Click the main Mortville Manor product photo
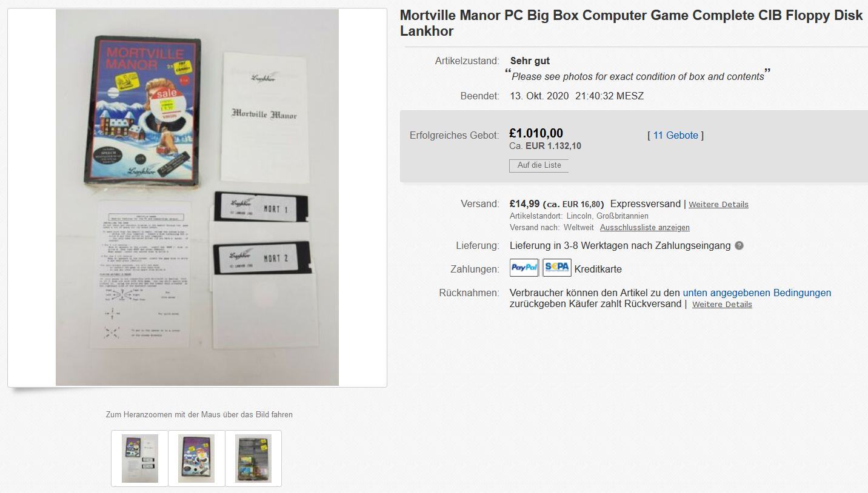Image resolution: width=868 pixels, height=493 pixels. pos(197,197)
